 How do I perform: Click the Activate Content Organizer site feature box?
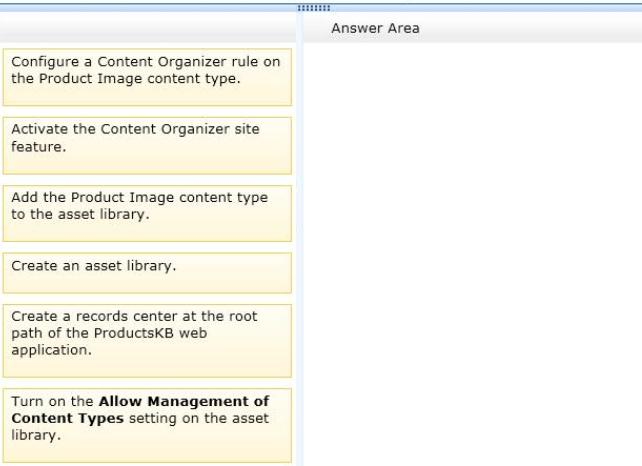pos(147,145)
